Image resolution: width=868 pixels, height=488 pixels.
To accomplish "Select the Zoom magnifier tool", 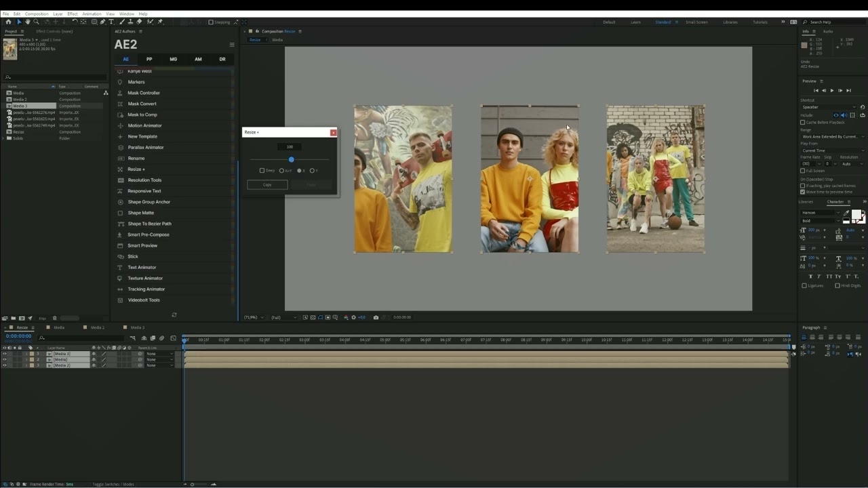I will 37,22.
